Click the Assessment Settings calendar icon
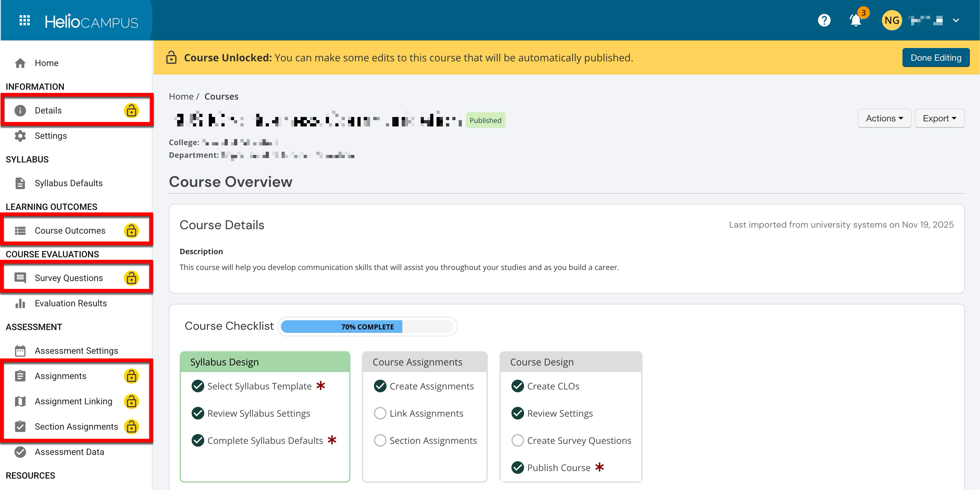The image size is (980, 490). click(20, 351)
